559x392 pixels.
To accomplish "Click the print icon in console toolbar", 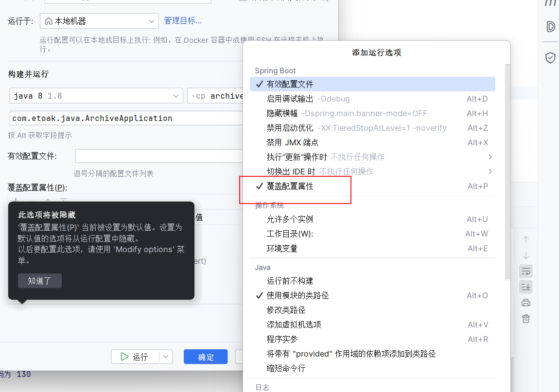I will 526,303.
